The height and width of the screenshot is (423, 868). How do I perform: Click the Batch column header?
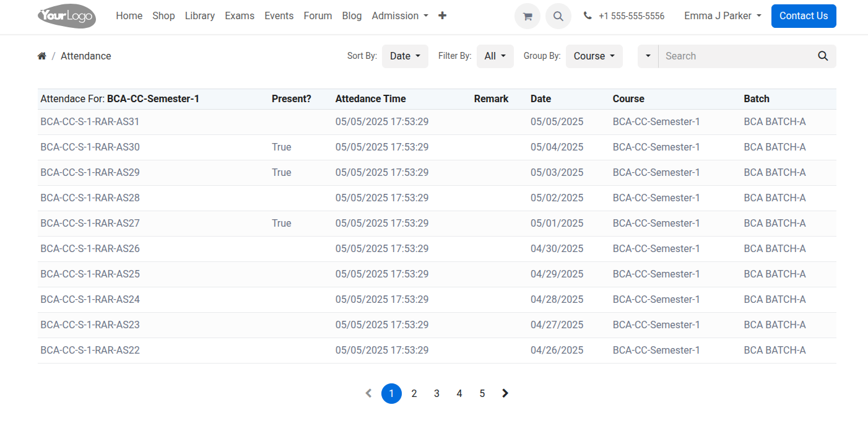(x=757, y=99)
